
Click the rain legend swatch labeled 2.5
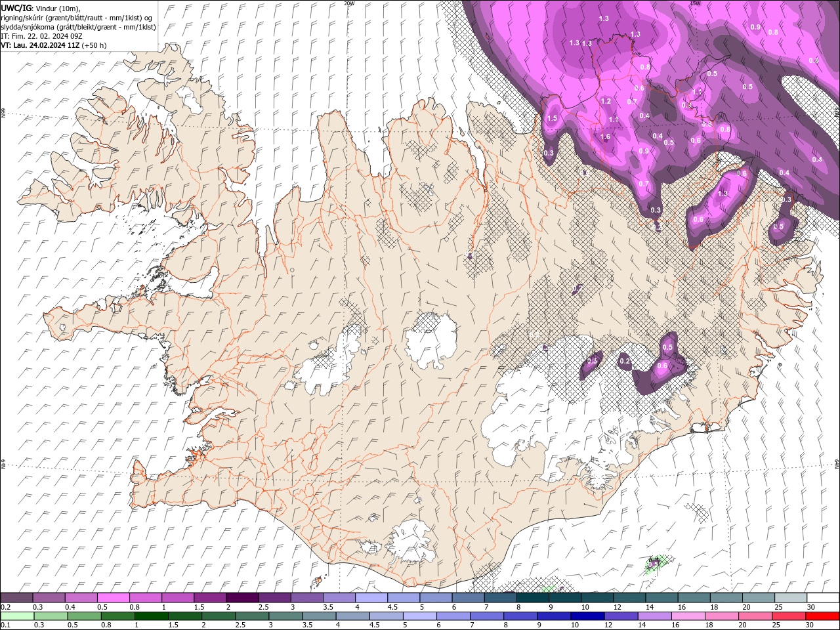[x=252, y=616]
